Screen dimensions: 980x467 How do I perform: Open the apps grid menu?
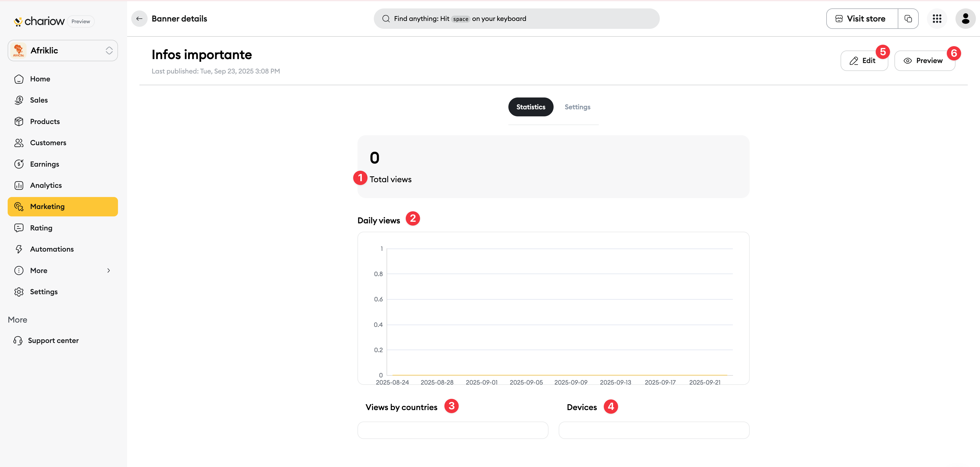pos(937,19)
